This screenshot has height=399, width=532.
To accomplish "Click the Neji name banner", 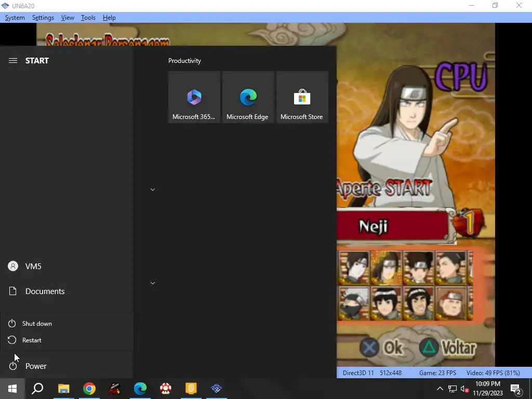I will click(x=394, y=226).
